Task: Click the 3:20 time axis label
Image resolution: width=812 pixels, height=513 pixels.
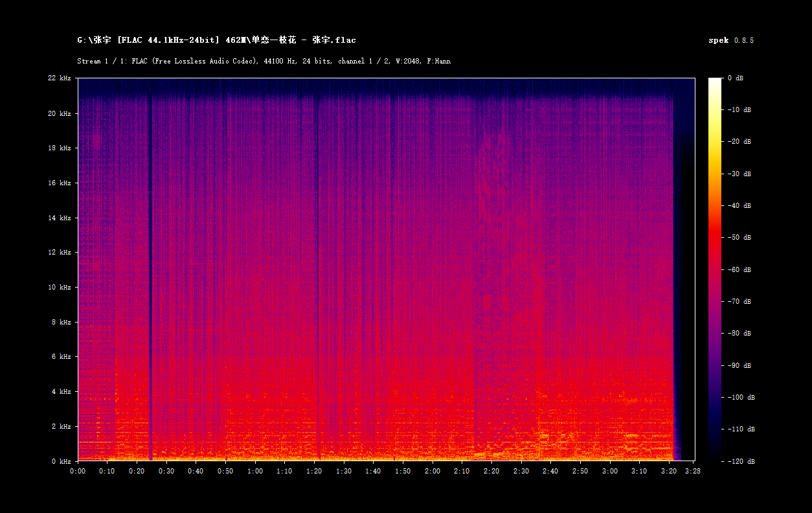Action: pyautogui.click(x=669, y=472)
